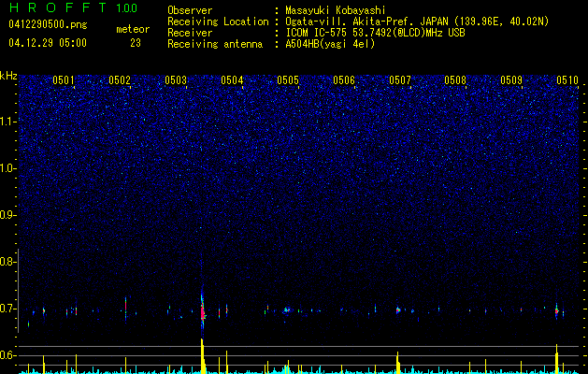Click the 0.6 kHz axis label

7,355
